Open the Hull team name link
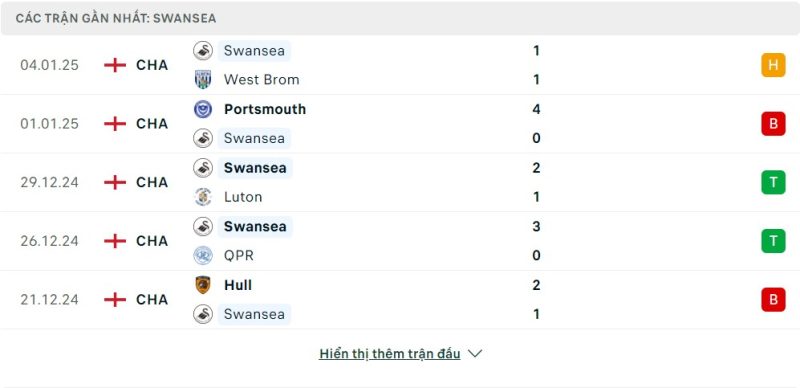 (x=238, y=285)
